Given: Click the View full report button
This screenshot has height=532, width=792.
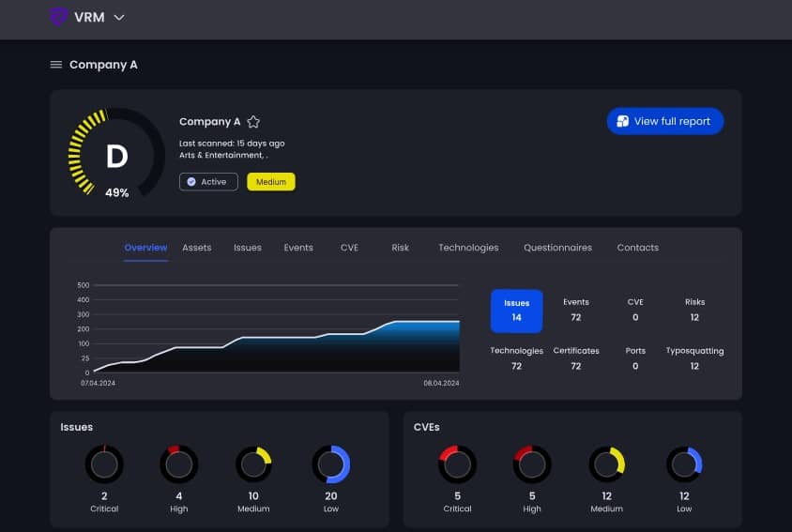Looking at the screenshot, I should click(665, 121).
